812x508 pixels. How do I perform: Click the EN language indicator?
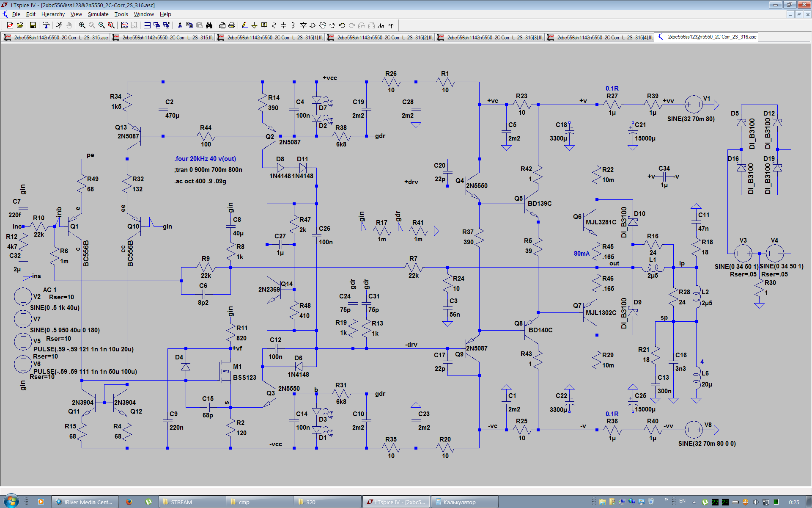click(x=682, y=501)
